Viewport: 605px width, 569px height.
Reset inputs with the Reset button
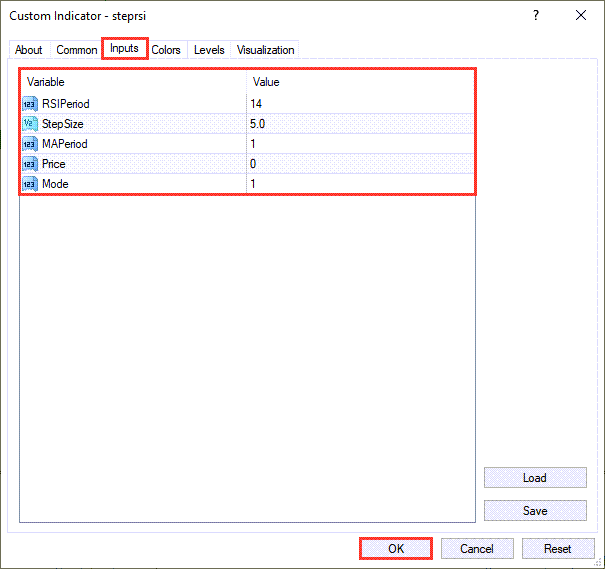tap(558, 549)
